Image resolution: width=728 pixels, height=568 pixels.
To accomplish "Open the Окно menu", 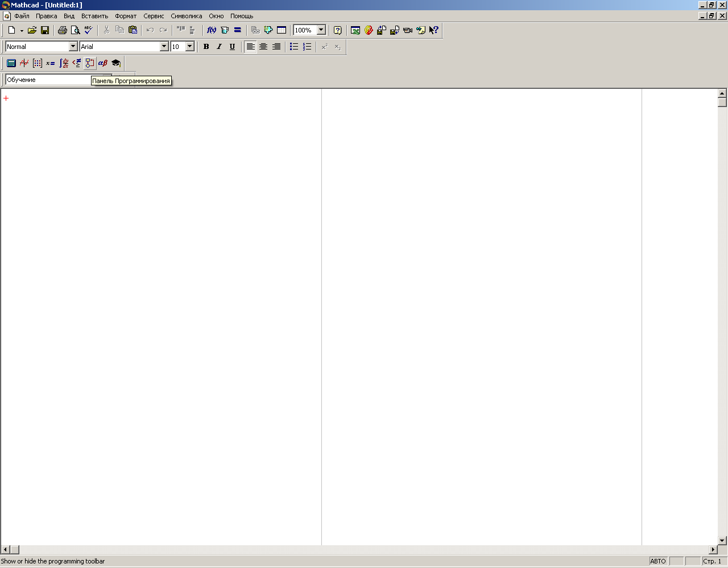I will (x=216, y=16).
